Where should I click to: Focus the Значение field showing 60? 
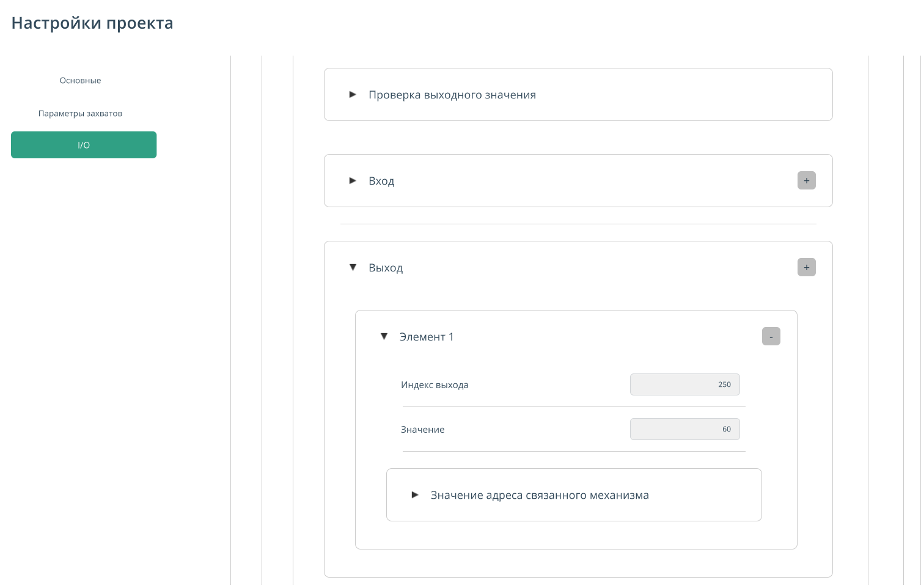point(684,429)
